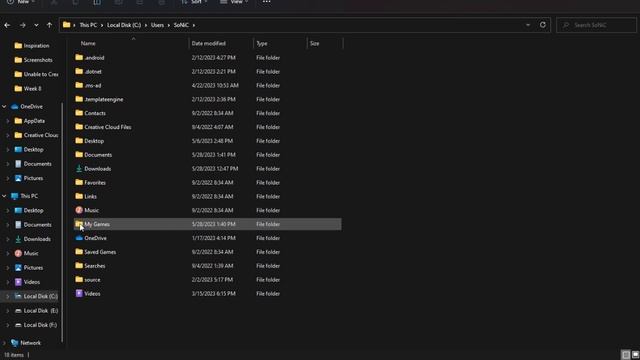The width and height of the screenshot is (640, 360).
Task: Select Users breadcrumb in address bar
Action: pyautogui.click(x=157, y=25)
